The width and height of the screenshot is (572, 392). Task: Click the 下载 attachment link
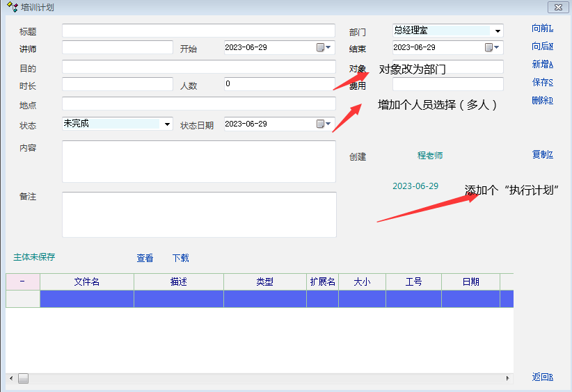(x=180, y=259)
